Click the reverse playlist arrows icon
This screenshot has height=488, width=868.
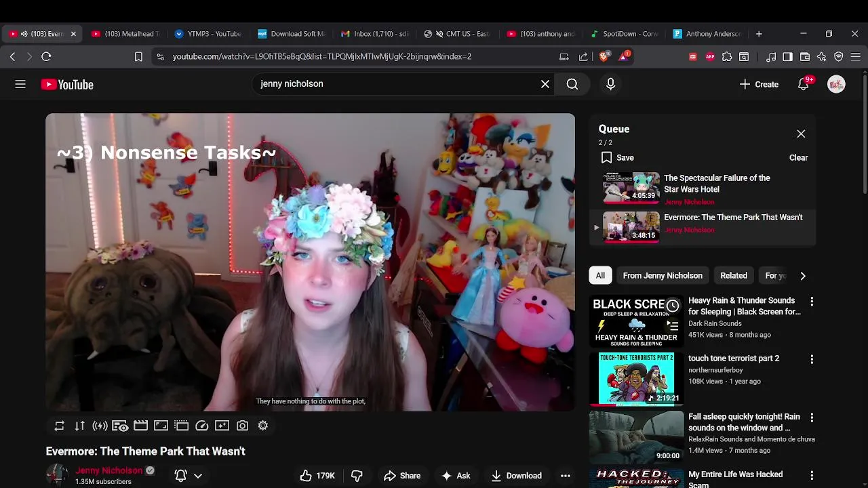point(79,426)
